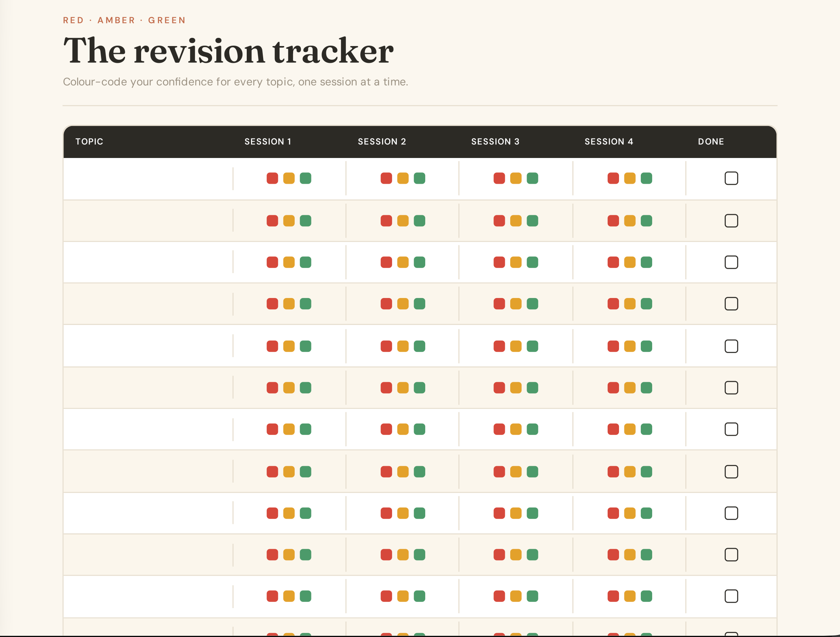Pick amber for Session 3 in row 7
Viewport: 840px width, 637px height.
516,429
